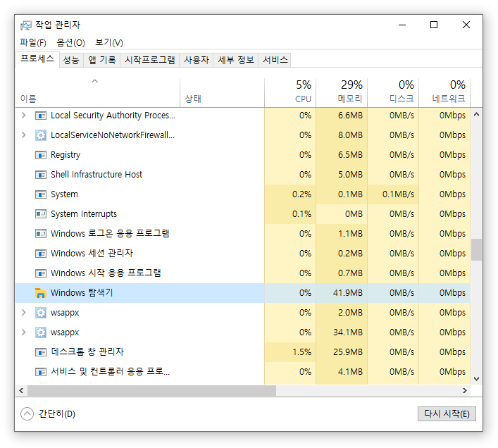Sort by the 이름 column header
Image resolution: width=498 pixels, height=448 pixels.
point(97,92)
